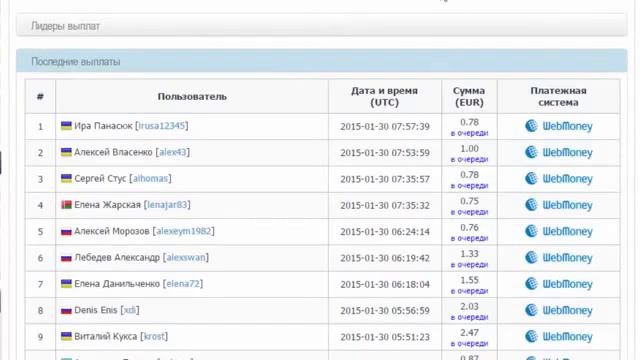Screen dimensions: 640x360
Task: Click row number 5 cell
Action: (x=40, y=232)
